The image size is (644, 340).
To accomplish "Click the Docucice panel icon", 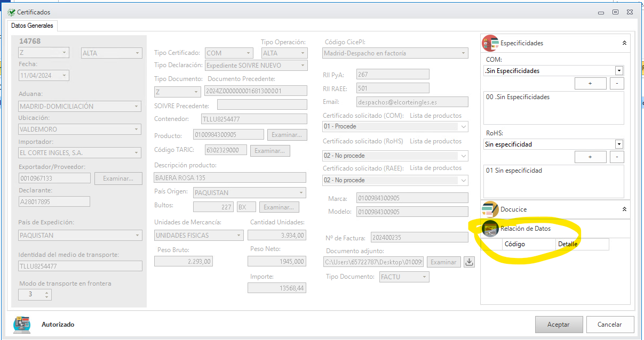I will (490, 209).
